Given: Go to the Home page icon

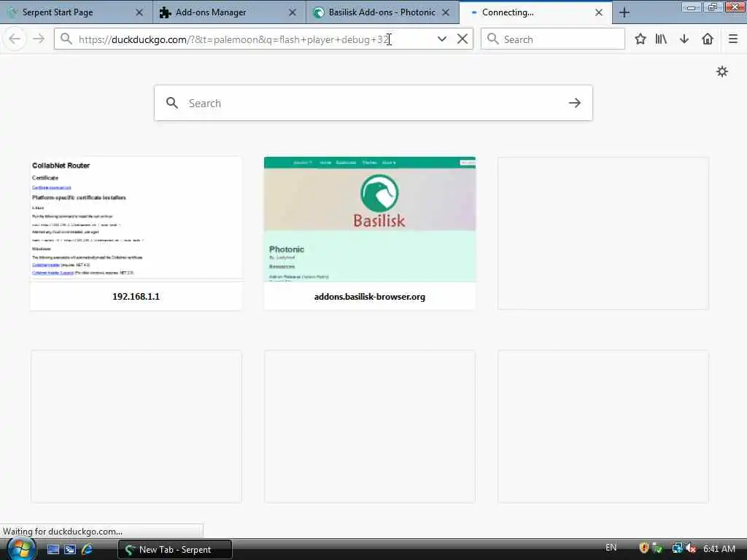Looking at the screenshot, I should click(x=708, y=39).
